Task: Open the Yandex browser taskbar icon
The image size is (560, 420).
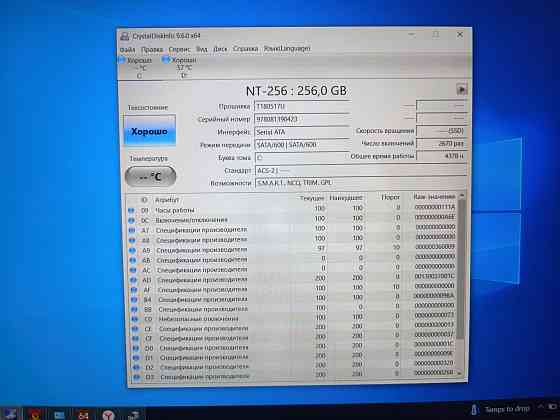Action: click(x=109, y=415)
